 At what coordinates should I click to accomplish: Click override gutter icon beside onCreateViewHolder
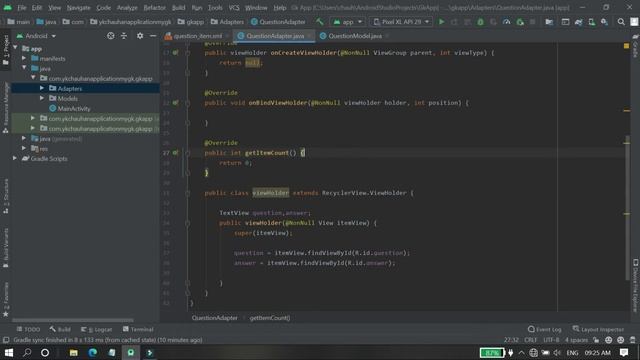coord(175,53)
